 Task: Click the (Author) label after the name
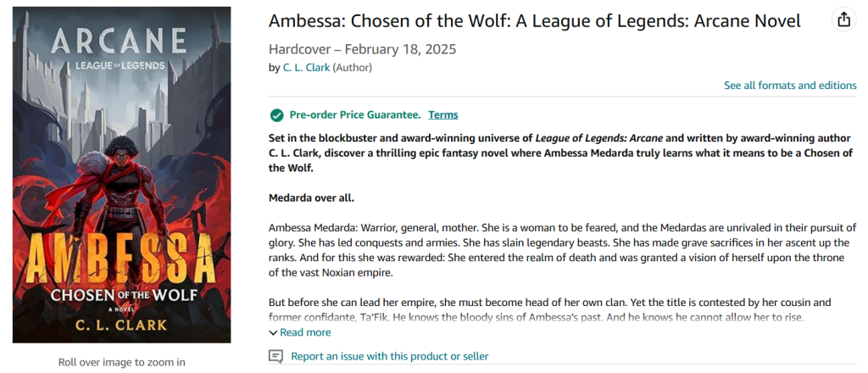click(352, 68)
